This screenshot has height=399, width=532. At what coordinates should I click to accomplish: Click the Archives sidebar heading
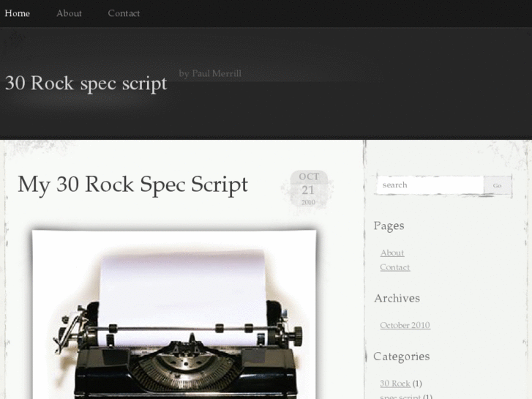397,299
